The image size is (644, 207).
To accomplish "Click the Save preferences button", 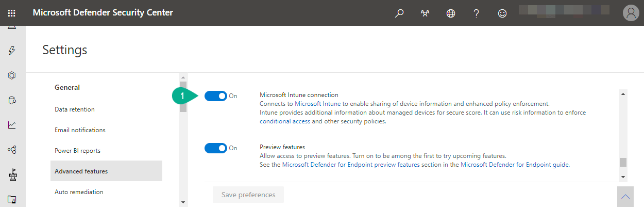I will pos(248,195).
